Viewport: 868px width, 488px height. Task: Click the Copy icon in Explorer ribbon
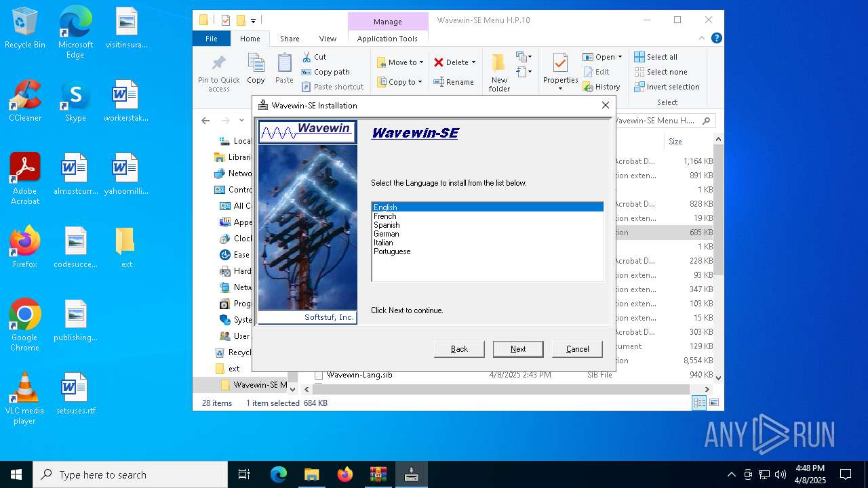(x=256, y=63)
